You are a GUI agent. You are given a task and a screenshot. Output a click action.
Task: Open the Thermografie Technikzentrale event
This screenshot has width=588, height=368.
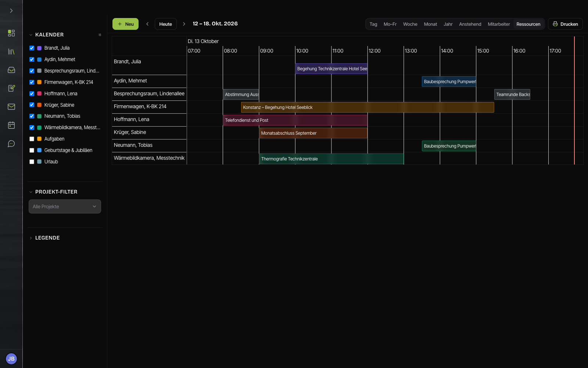[331, 159]
